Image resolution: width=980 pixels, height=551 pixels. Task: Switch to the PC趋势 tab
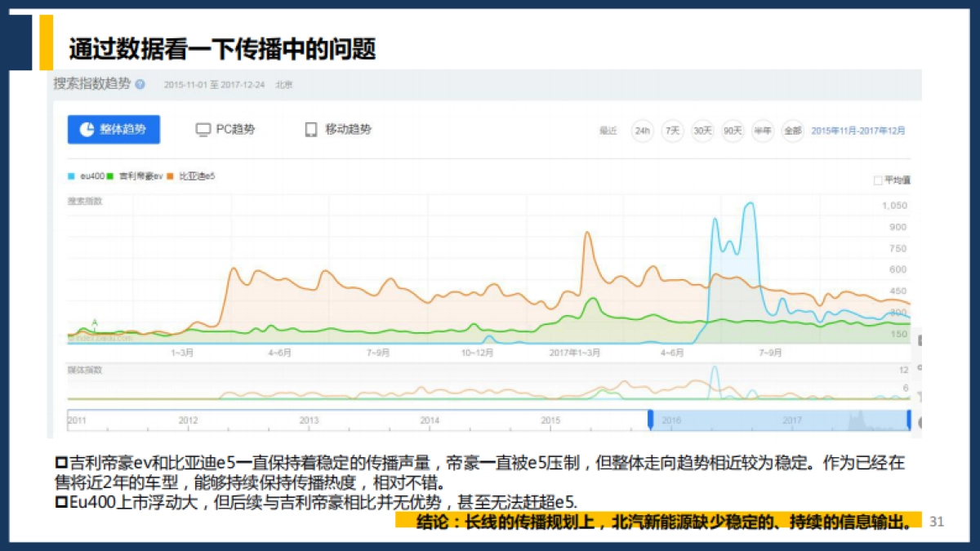(225, 129)
